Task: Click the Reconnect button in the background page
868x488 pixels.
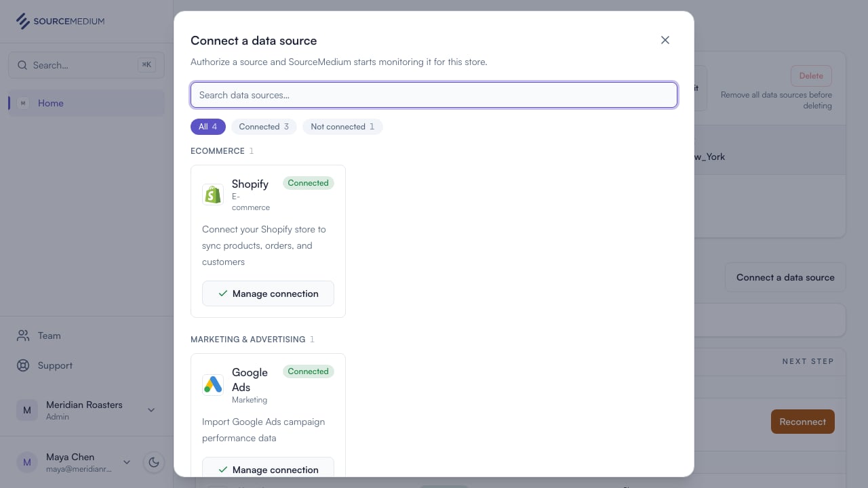Action: (x=803, y=422)
